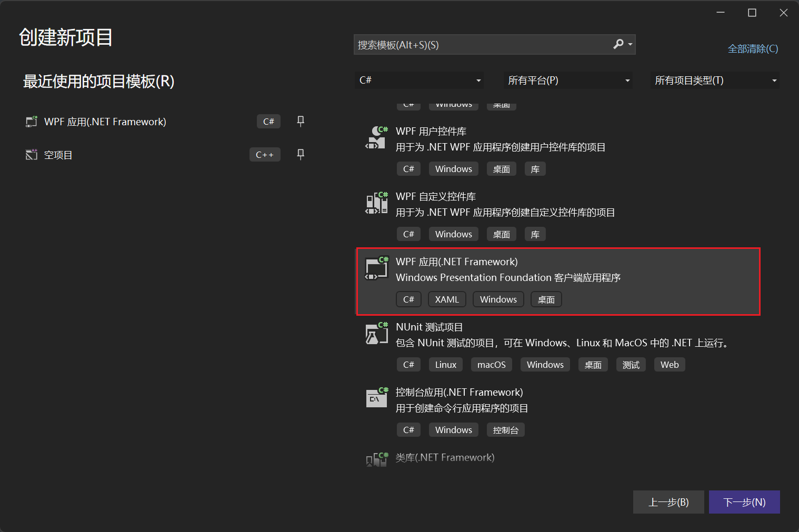
Task: Click the Windows tag on 控制台应用
Action: point(454,430)
